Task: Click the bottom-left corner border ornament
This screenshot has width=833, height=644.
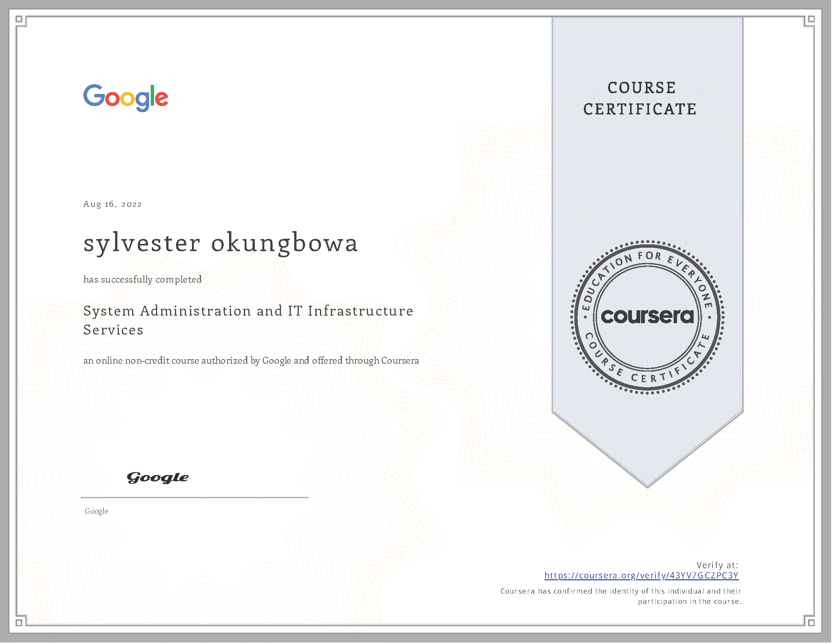Action: pos(19,624)
